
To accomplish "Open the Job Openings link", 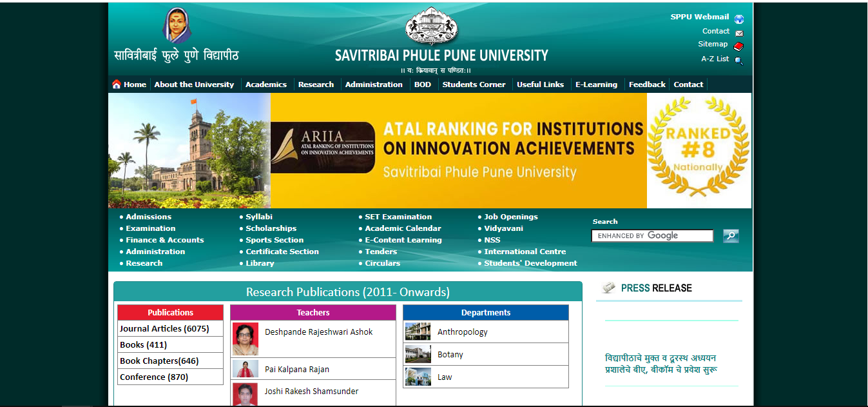I will click(511, 217).
